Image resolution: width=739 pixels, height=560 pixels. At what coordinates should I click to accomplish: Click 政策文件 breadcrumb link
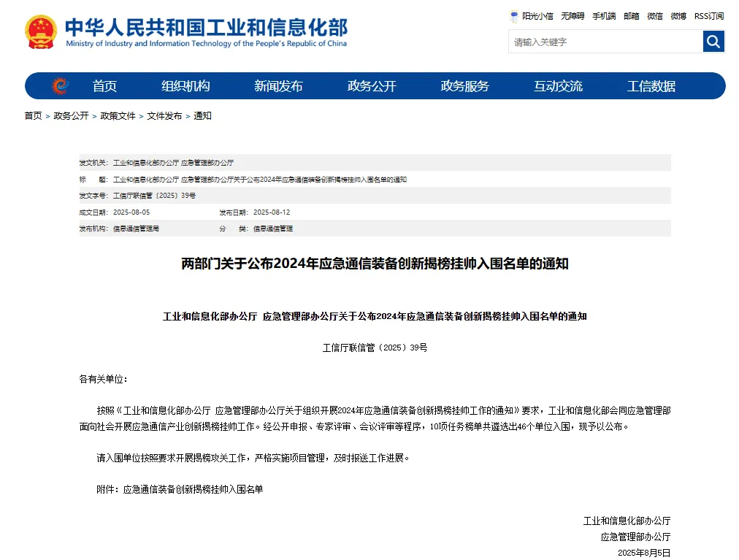pyautogui.click(x=118, y=115)
